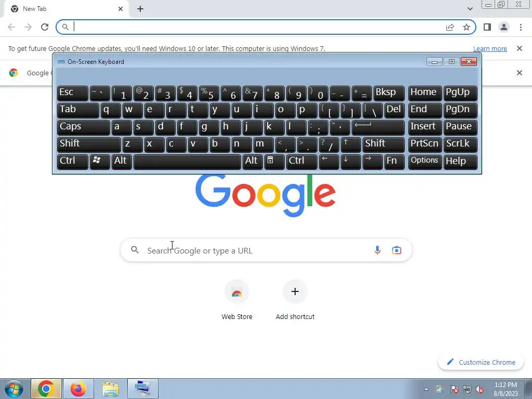Toggle the right Alt key

point(252,162)
